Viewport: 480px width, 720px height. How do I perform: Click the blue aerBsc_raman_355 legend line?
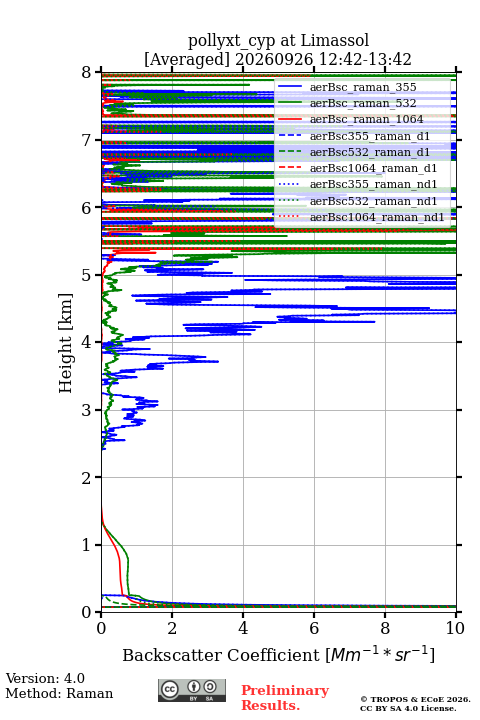click(290, 87)
